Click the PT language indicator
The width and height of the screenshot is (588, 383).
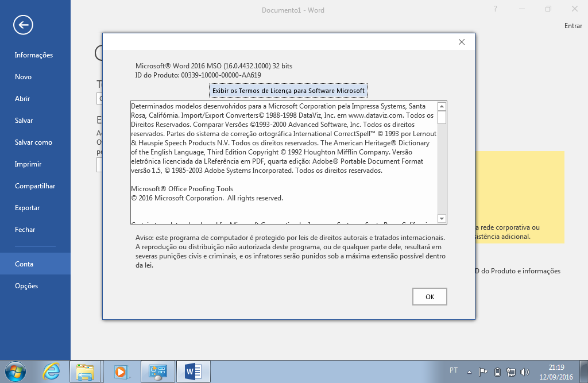coord(454,370)
